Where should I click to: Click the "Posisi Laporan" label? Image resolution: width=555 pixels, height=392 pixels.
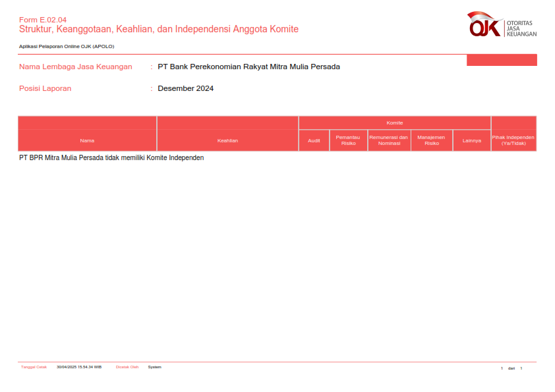45,88
